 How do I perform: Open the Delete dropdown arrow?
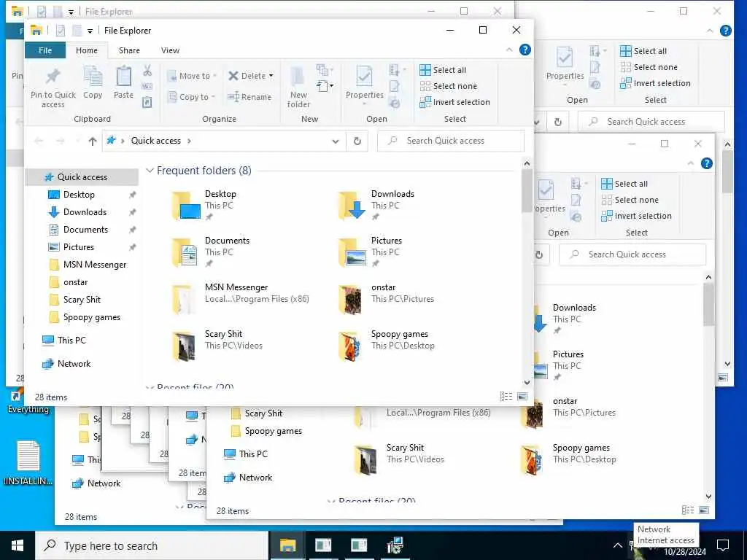tap(271, 76)
